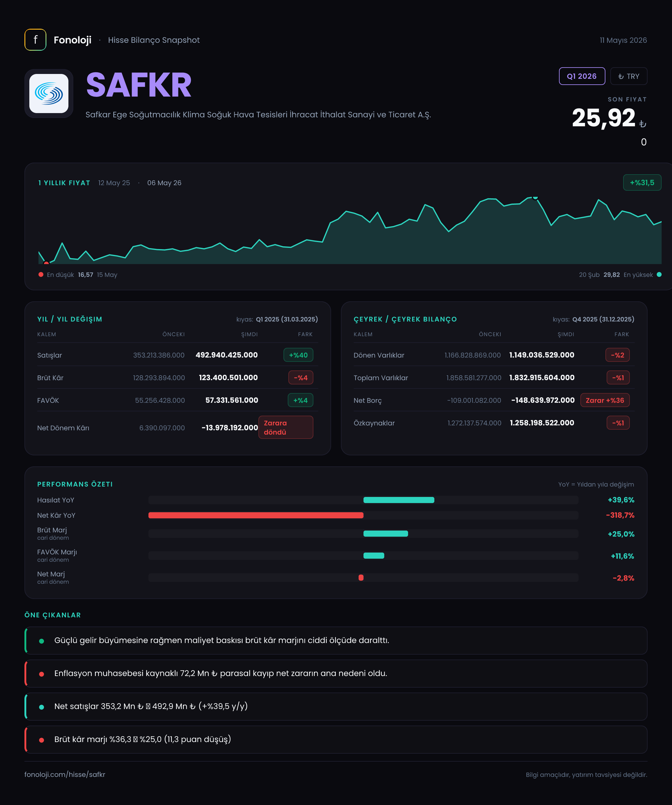Click the ÖNE ÇIKANLAR heading
Image resolution: width=672 pixels, height=805 pixels.
pyautogui.click(x=53, y=615)
